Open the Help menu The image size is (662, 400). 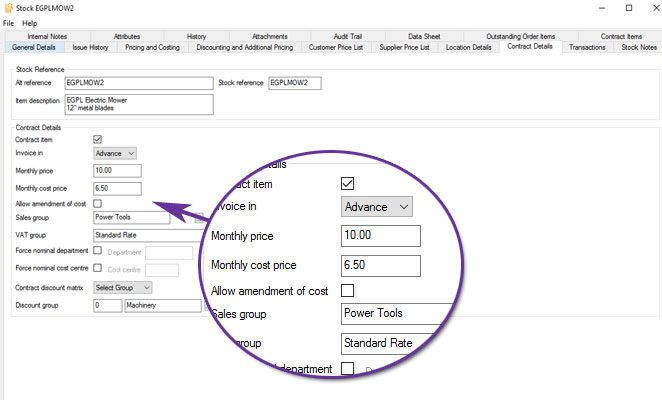point(29,23)
